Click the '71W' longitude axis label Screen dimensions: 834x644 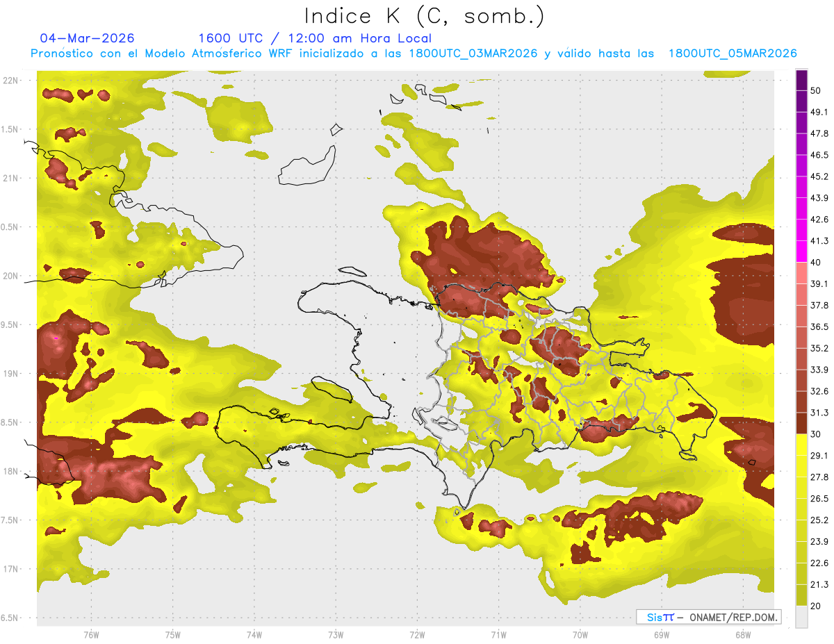[498, 635]
